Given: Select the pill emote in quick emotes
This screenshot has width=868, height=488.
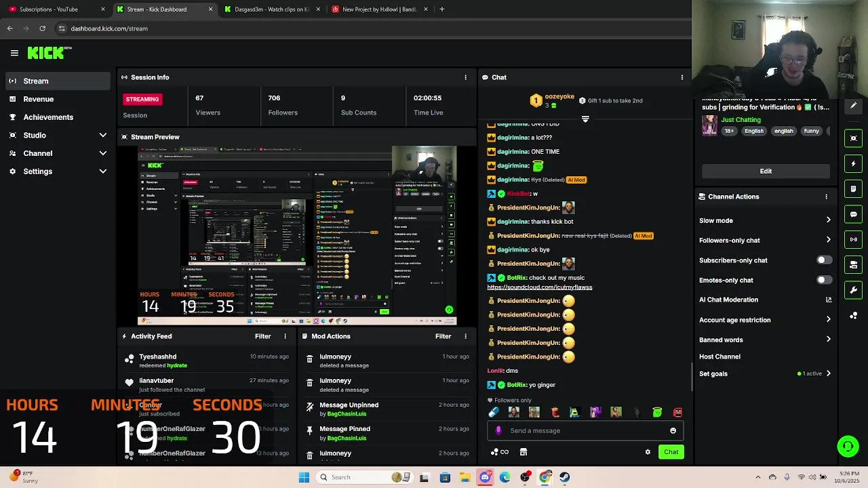Looking at the screenshot, I should pyautogui.click(x=494, y=412).
